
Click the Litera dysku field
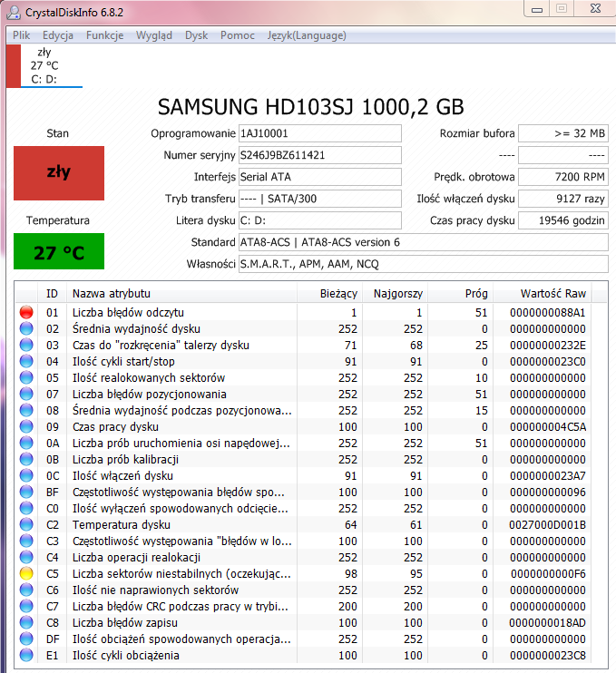pyautogui.click(x=320, y=220)
